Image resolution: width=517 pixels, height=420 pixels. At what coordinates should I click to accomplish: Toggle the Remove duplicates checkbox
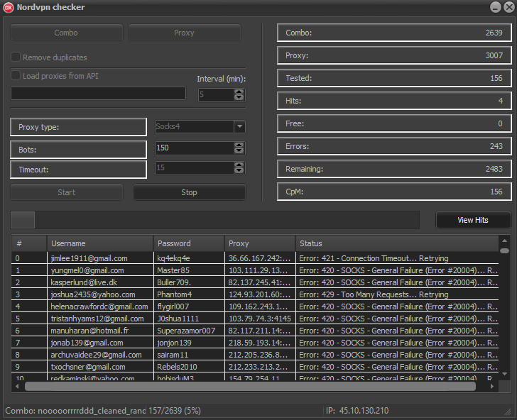pyautogui.click(x=16, y=57)
